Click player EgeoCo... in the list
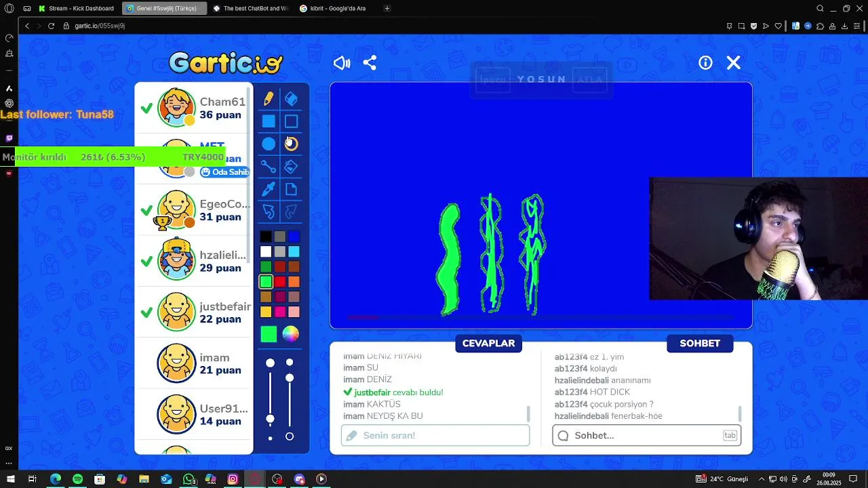 (194, 210)
